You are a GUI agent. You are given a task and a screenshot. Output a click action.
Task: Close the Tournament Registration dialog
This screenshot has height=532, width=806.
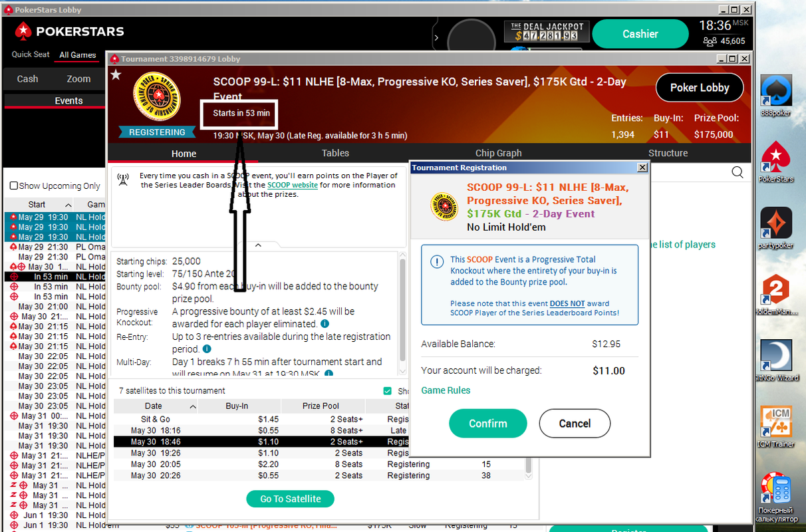642,168
